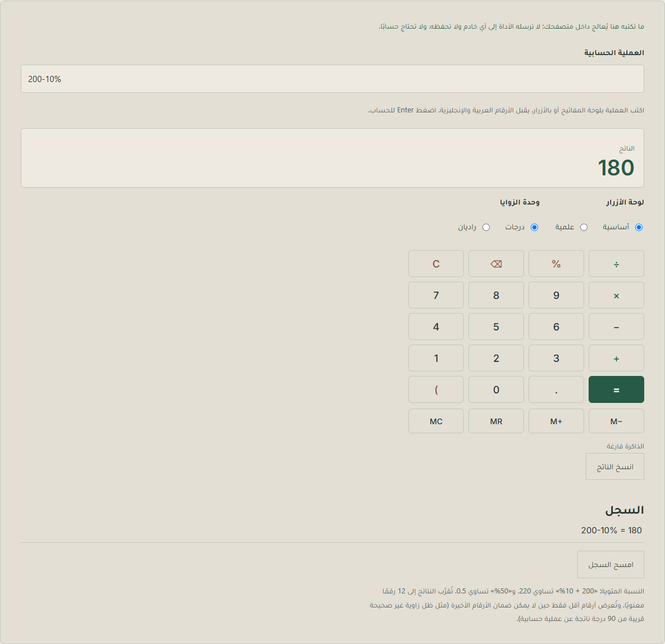Recall memory with MR

click(496, 421)
